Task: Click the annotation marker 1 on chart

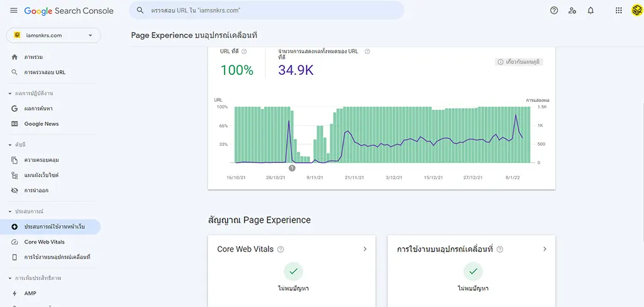Action: [292, 168]
